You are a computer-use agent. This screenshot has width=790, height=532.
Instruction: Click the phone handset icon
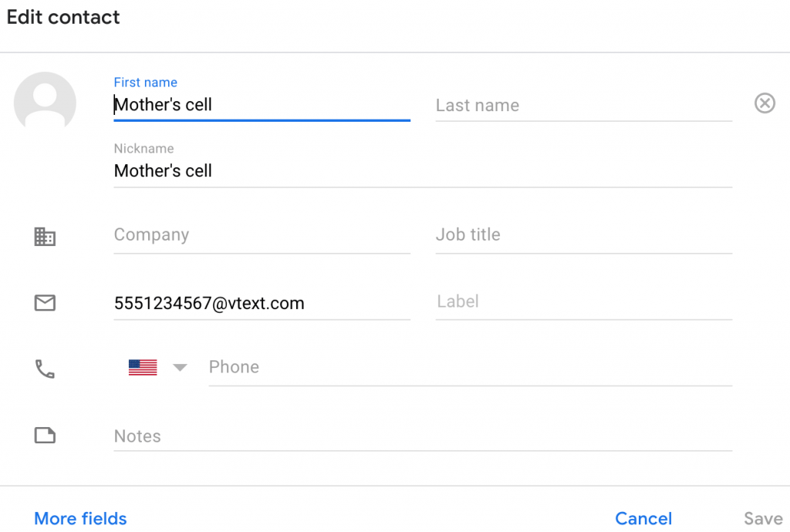coord(45,369)
